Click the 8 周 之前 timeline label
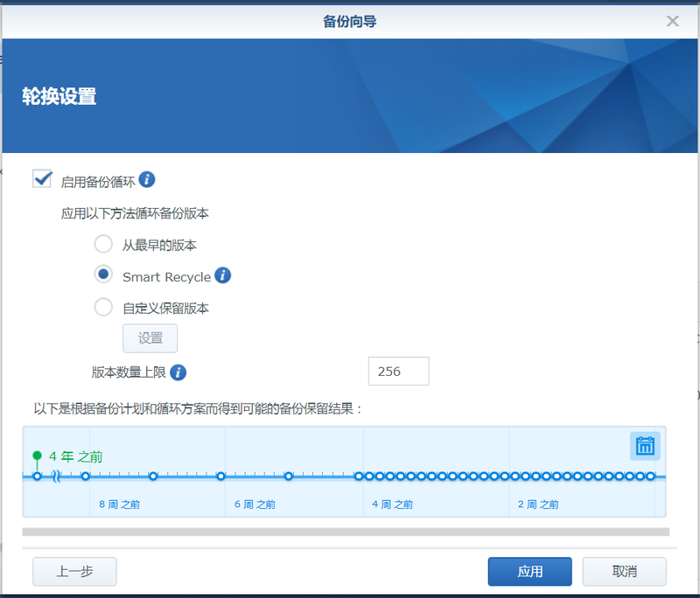This screenshot has height=598, width=700. [120, 504]
